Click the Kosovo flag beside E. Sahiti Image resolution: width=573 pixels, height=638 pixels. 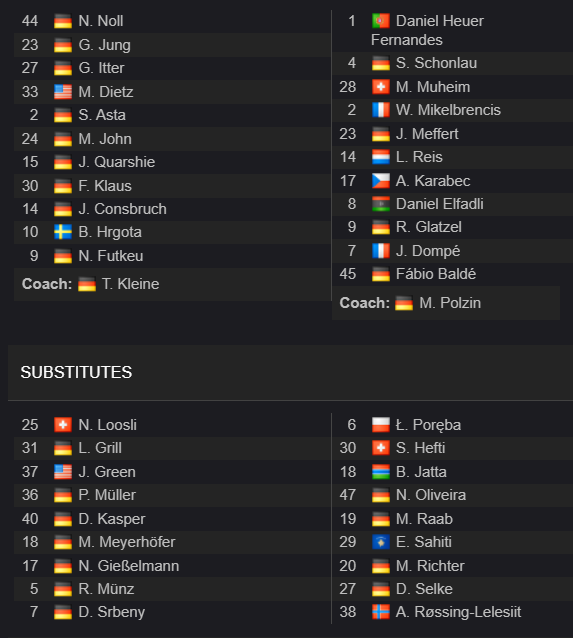click(381, 542)
